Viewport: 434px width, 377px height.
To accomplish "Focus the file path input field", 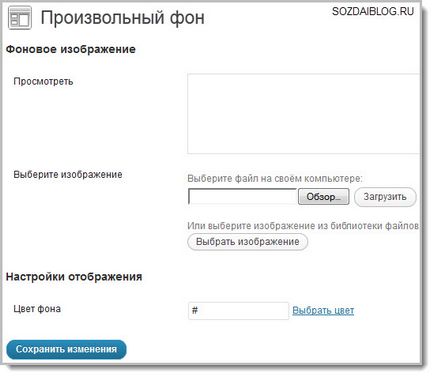I will click(x=242, y=196).
